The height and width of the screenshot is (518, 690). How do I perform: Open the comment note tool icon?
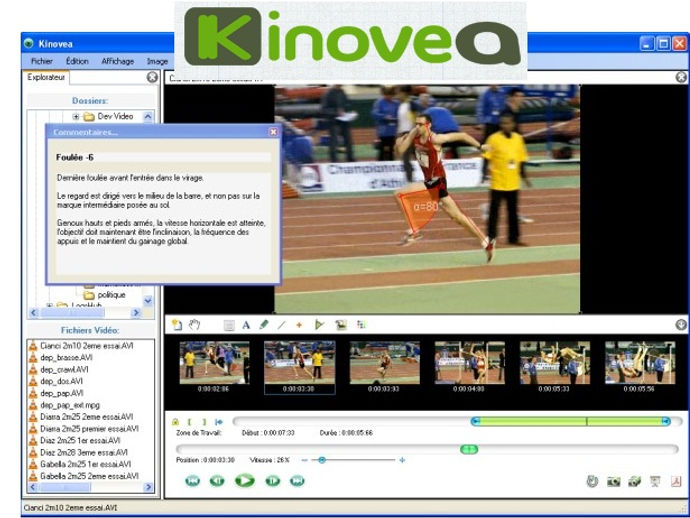tap(229, 325)
